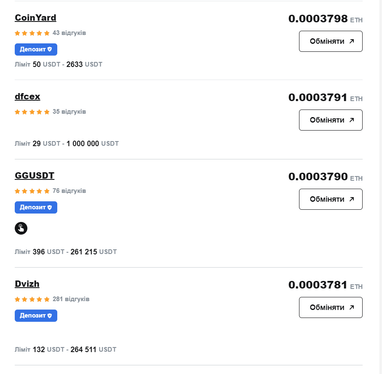Viewport: 382px width, 374px height.
Task: Click the star rating of Dvizh
Action: 32,299
